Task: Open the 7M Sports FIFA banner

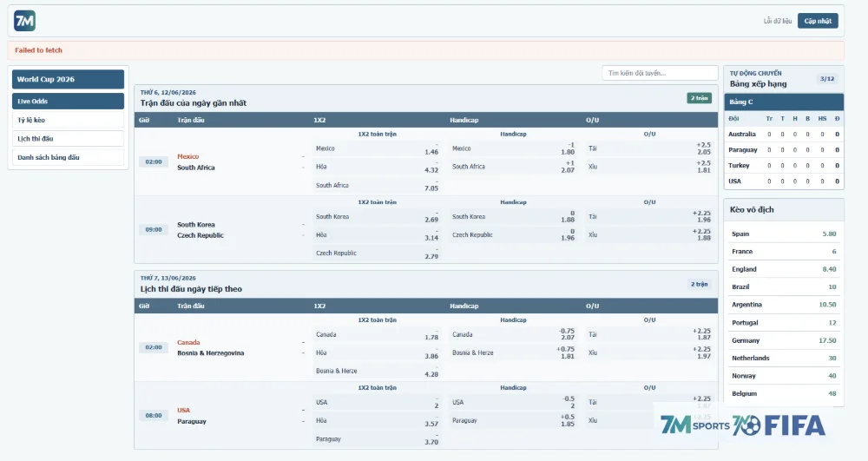Action: tap(743, 425)
